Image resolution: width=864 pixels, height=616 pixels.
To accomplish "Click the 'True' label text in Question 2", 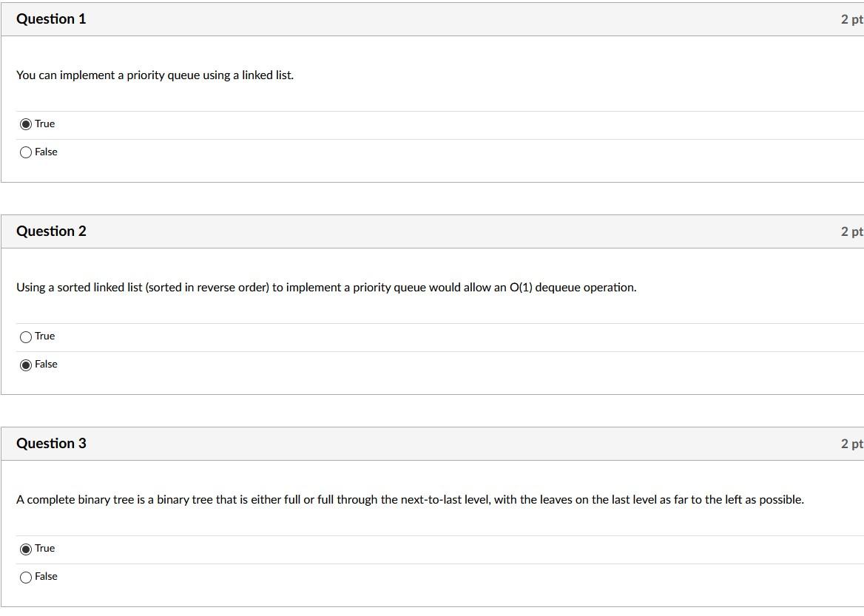I will [44, 336].
